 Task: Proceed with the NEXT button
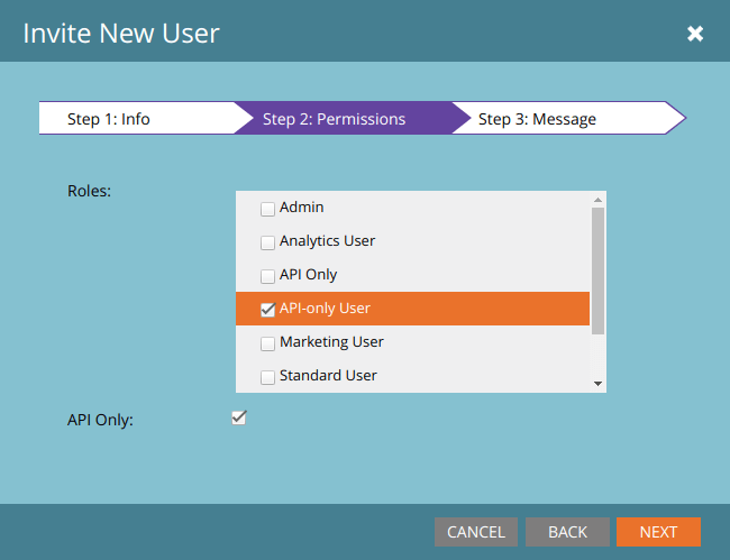click(659, 532)
